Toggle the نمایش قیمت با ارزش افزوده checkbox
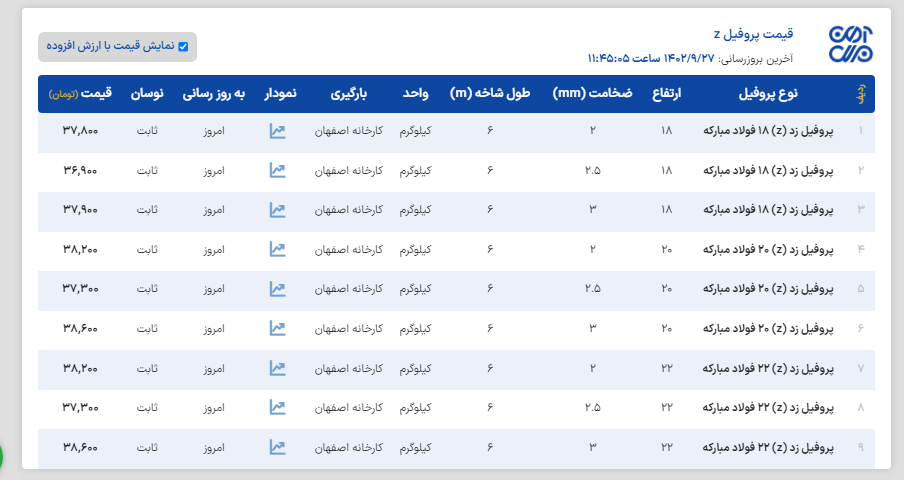 pyautogui.click(x=183, y=46)
